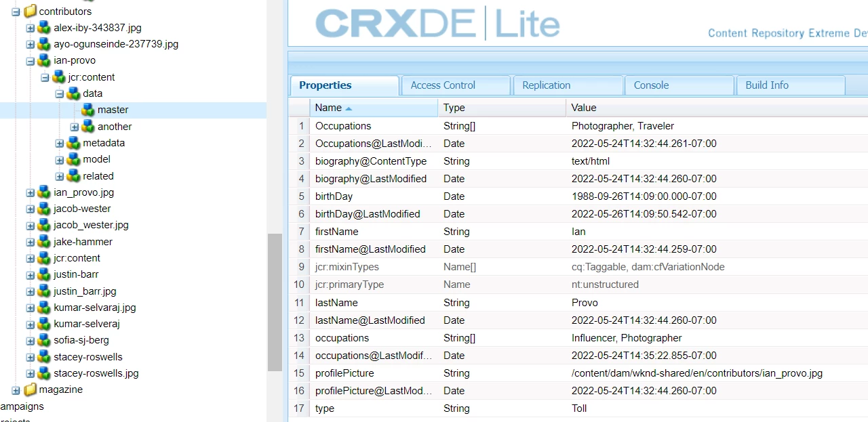Sort by the Name column header

point(374,108)
